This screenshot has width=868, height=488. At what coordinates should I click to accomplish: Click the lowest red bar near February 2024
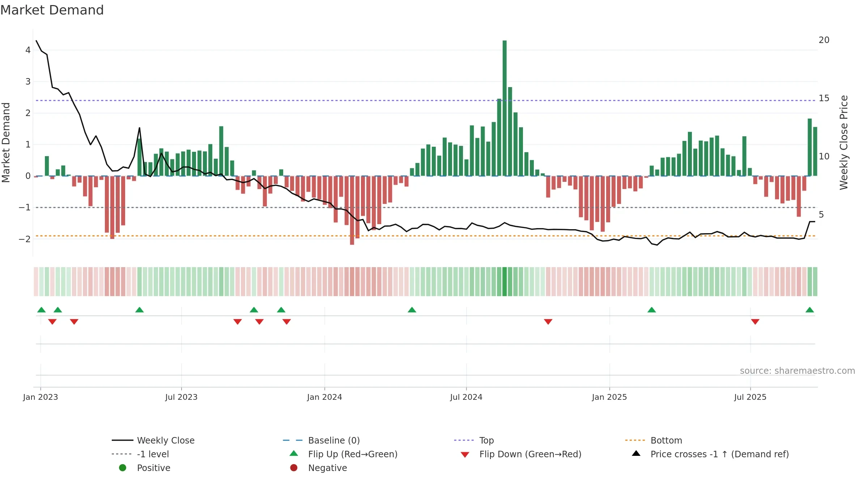tap(352, 210)
